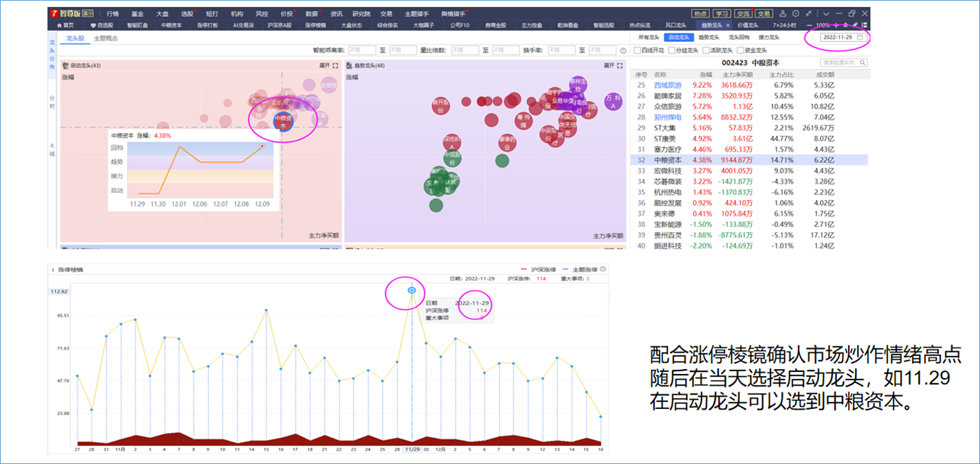The image size is (980, 464).
Task: Click the highlighted 11/29 peak point marker
Action: point(412,290)
